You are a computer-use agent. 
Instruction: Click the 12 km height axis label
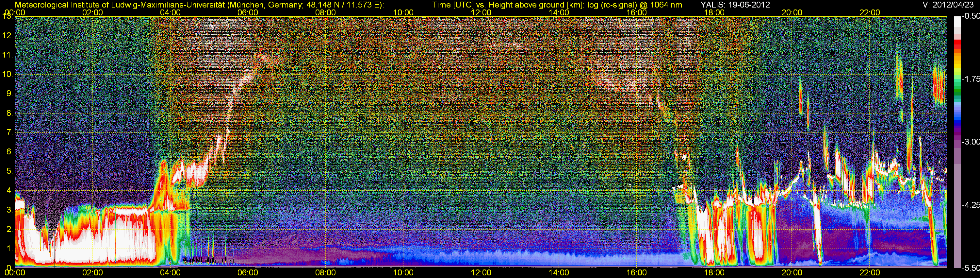point(7,36)
